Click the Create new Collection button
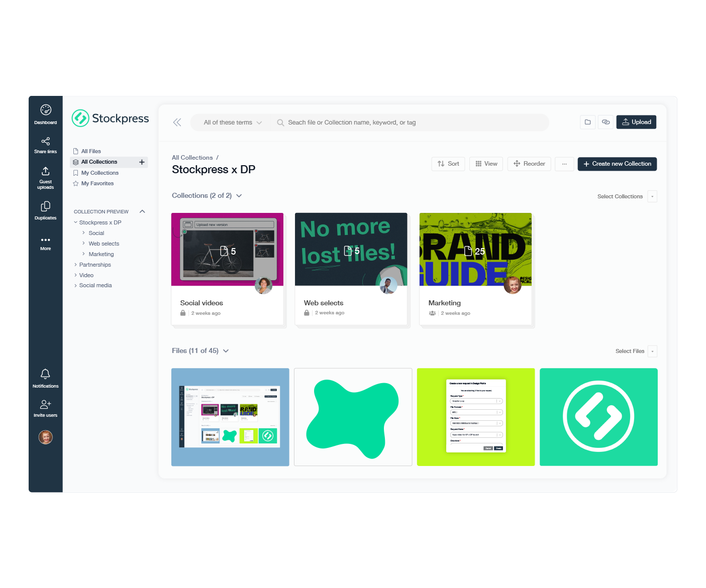Viewport: 706px width, 588px height. coord(617,164)
